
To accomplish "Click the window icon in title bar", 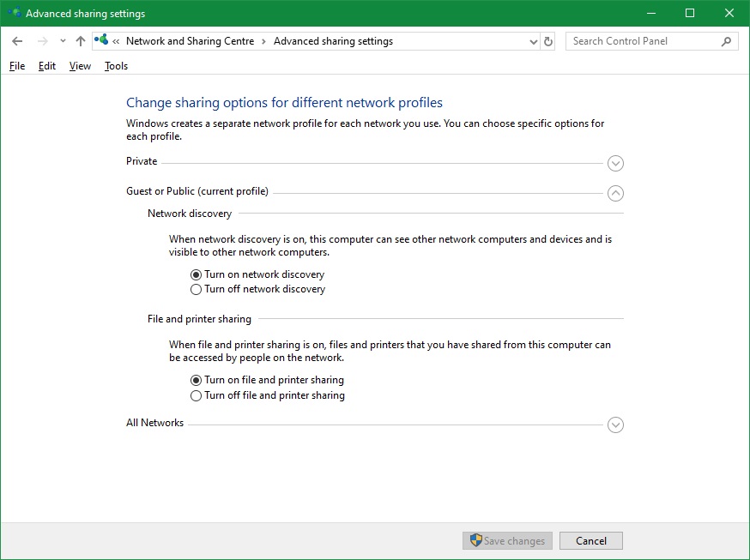I will pos(15,12).
